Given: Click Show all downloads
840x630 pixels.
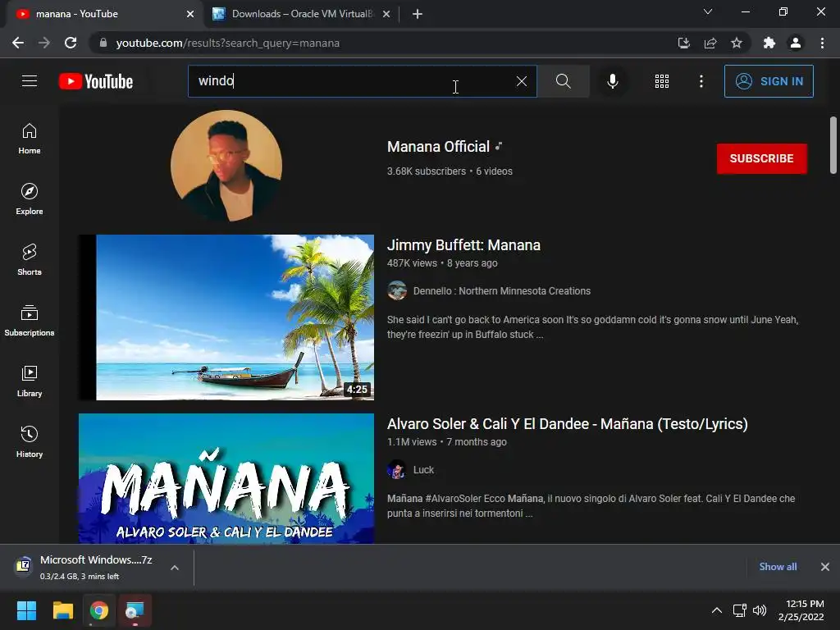Looking at the screenshot, I should point(778,567).
